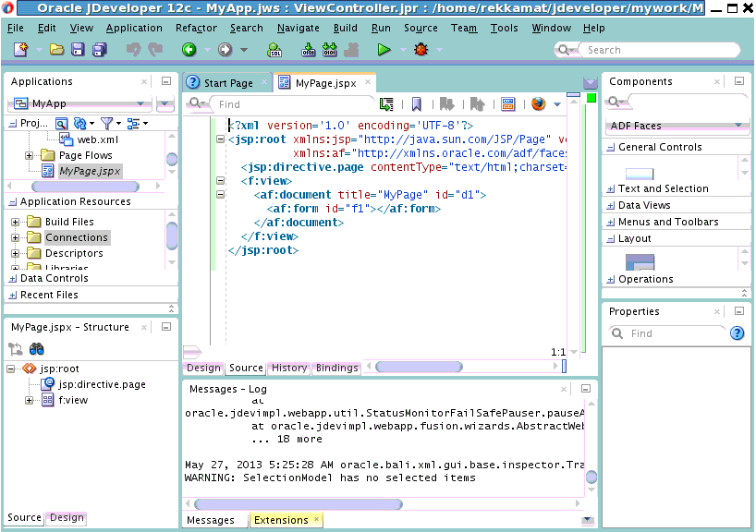Click the New gallery icon in toolbar
Image resolution: width=756 pixels, height=532 pixels.
tap(20, 49)
